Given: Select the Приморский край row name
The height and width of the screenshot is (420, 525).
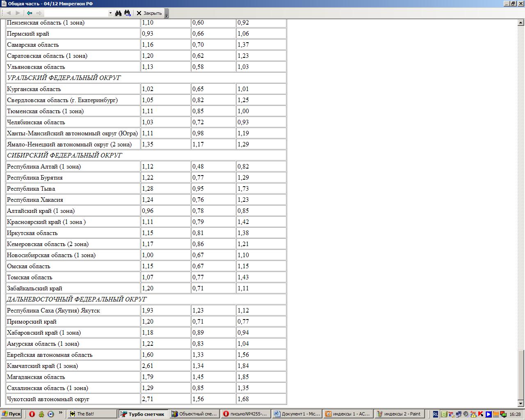Looking at the screenshot, I should pyautogui.click(x=32, y=322).
